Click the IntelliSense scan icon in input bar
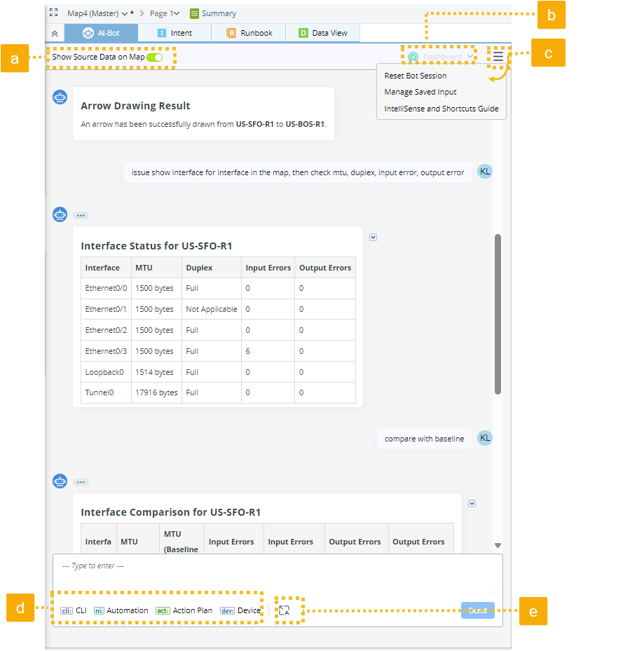This screenshot has height=651, width=644. tap(284, 610)
